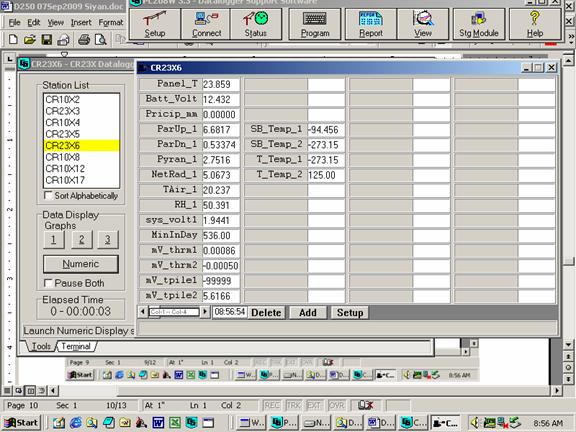
Task: Switch to the Tools tab
Action: pos(41,346)
